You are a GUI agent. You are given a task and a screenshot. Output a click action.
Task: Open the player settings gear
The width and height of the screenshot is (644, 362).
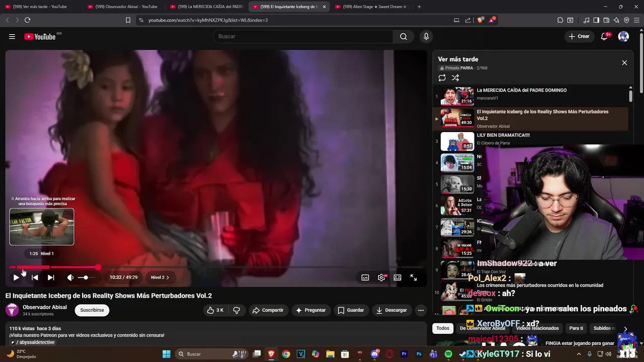pyautogui.click(x=381, y=278)
